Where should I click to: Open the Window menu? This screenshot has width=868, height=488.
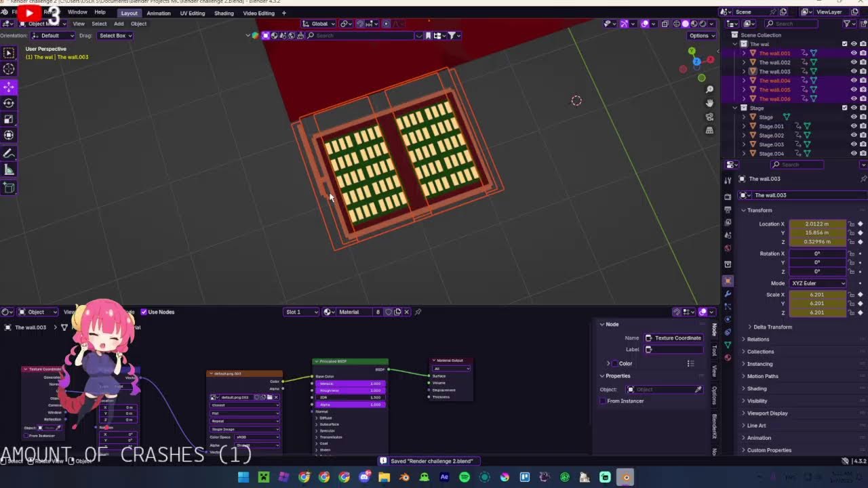point(77,12)
